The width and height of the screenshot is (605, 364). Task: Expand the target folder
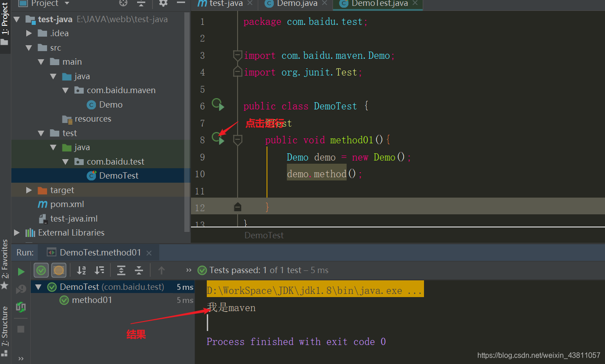(29, 190)
